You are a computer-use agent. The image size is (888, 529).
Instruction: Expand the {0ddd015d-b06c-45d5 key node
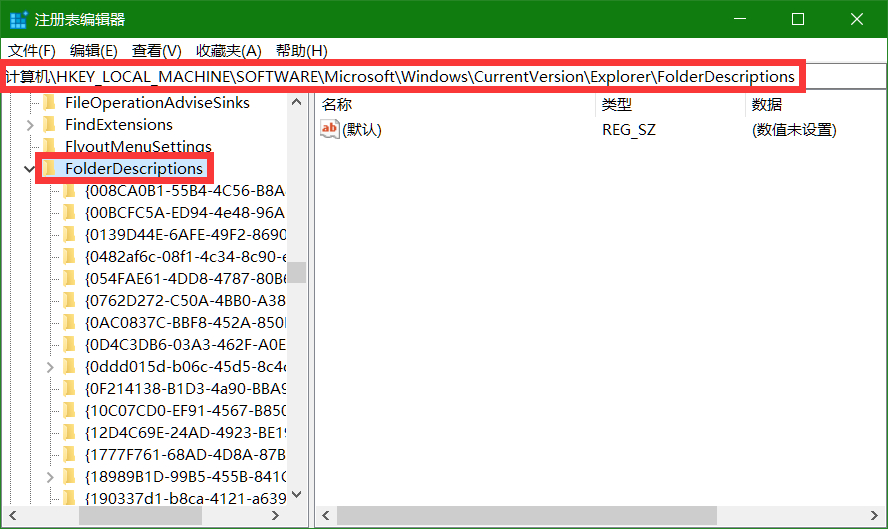[x=49, y=367]
